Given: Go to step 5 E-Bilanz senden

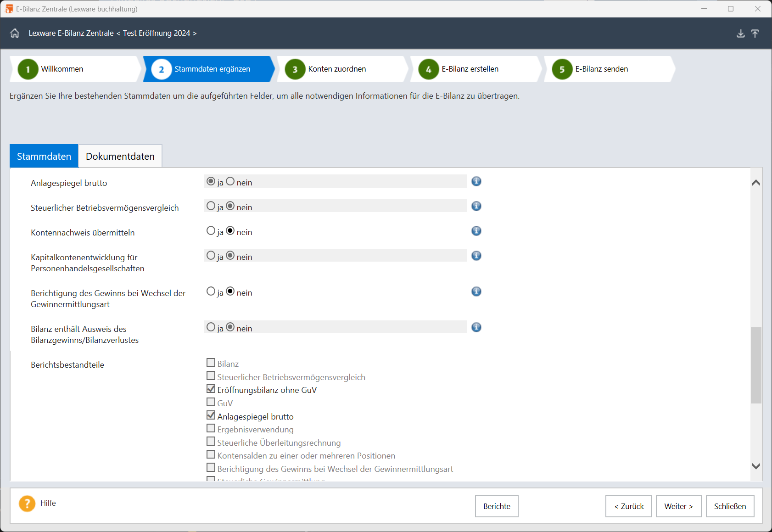Looking at the screenshot, I should click(610, 69).
